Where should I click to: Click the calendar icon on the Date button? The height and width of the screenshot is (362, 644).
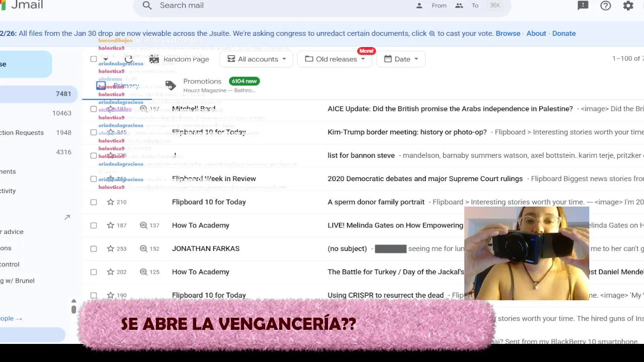pos(388,59)
